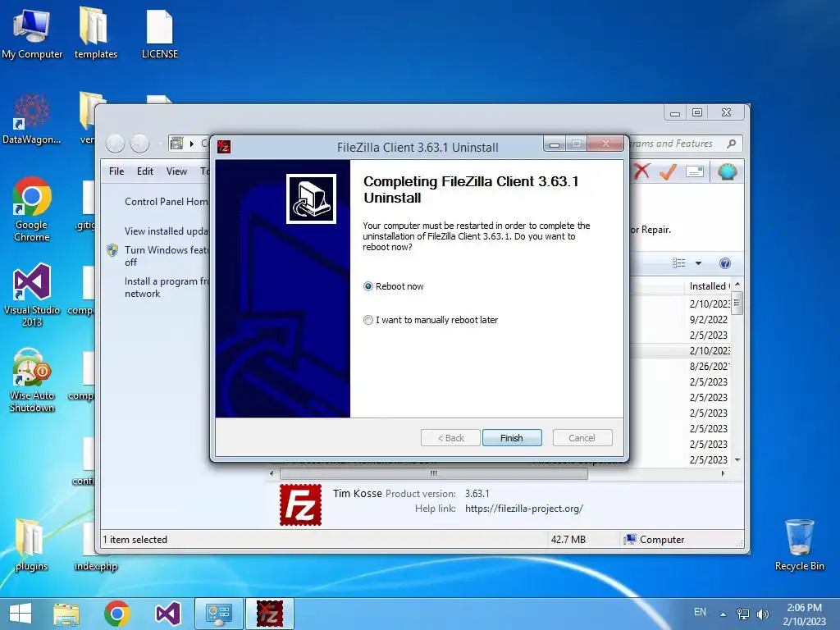Click the horizontal scrollbar right arrow

point(724,473)
